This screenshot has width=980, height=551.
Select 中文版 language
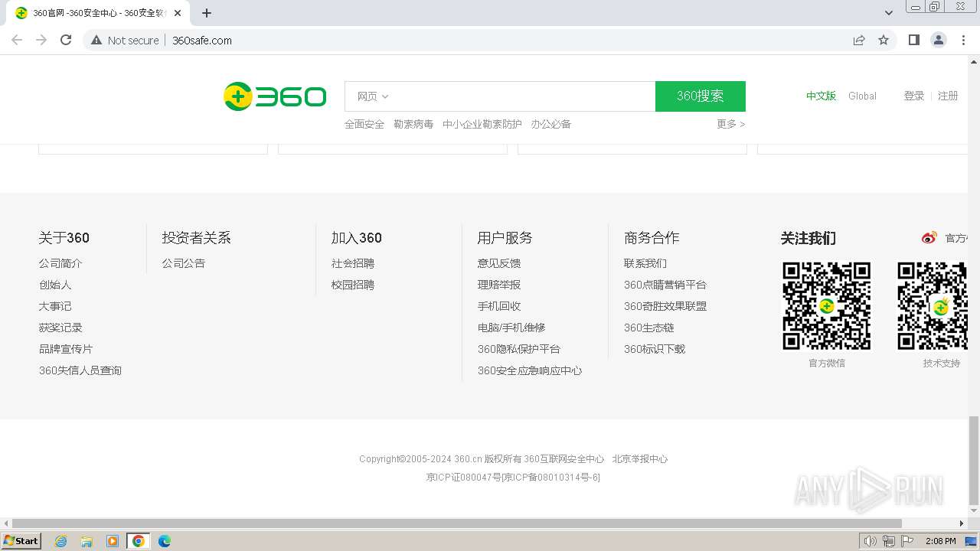[821, 96]
